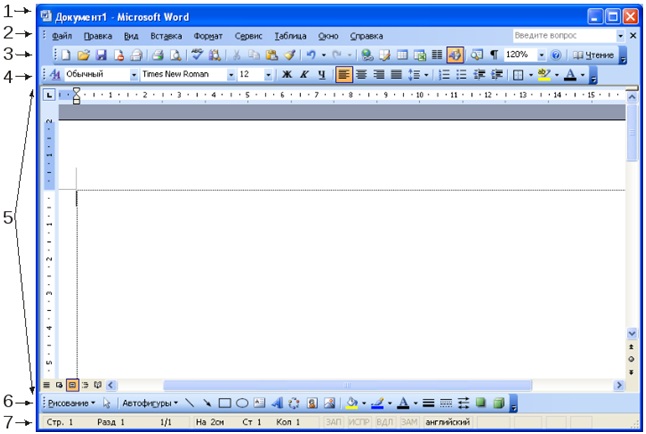Toggle align right
Screen dimensions: 646x434
point(379,75)
